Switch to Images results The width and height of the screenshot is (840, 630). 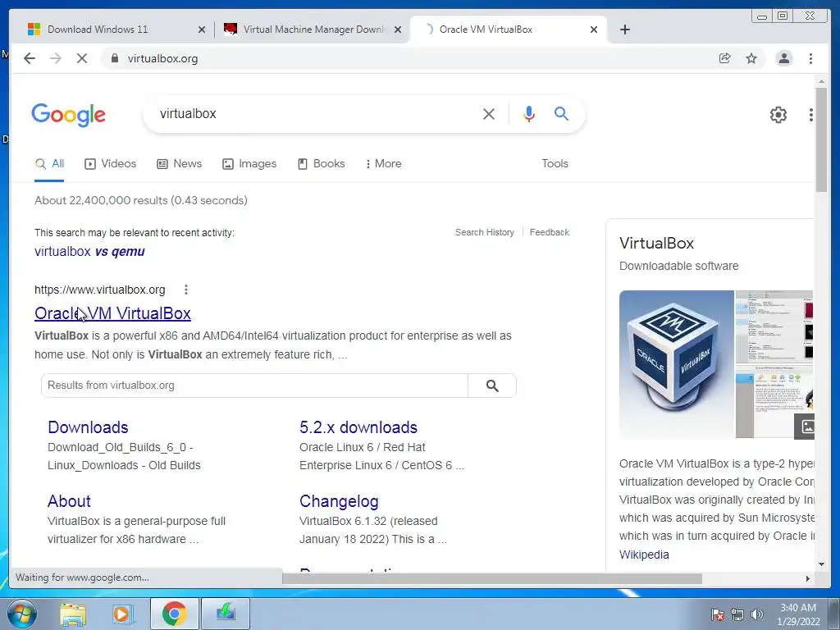click(249, 164)
